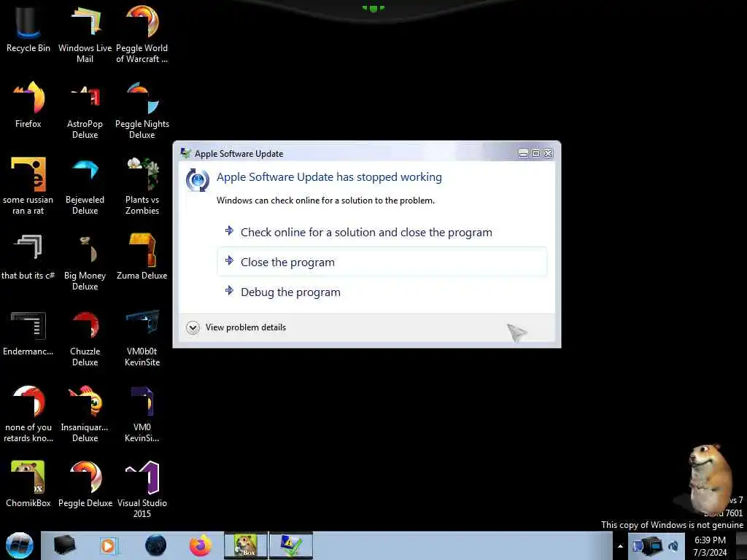
Task: Choose Close the program option
Action: tap(382, 262)
